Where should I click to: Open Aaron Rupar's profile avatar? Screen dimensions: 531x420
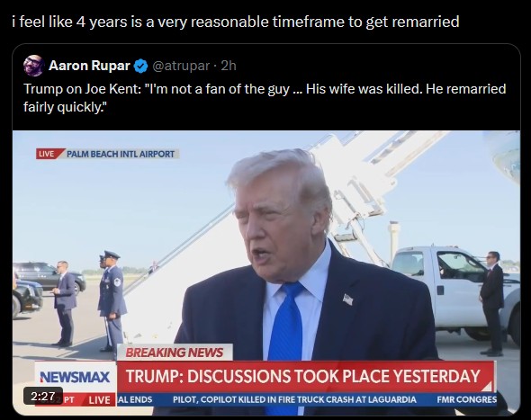coord(33,66)
